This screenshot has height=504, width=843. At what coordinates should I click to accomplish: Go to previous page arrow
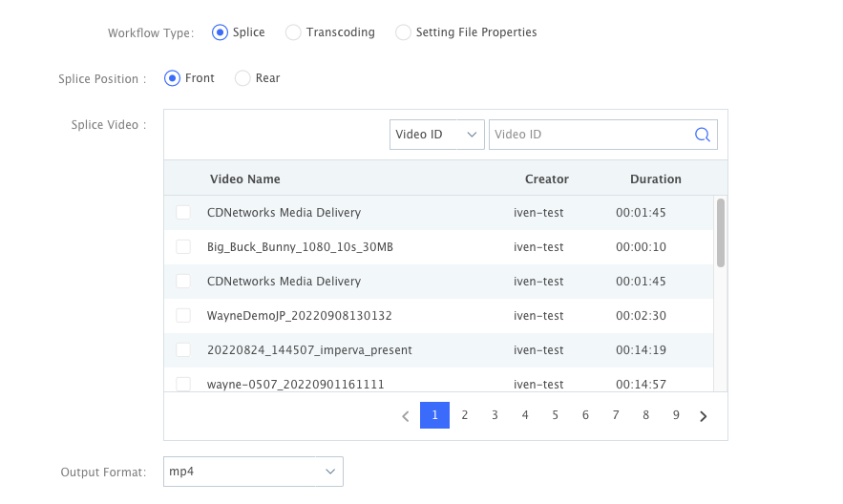[406, 416]
